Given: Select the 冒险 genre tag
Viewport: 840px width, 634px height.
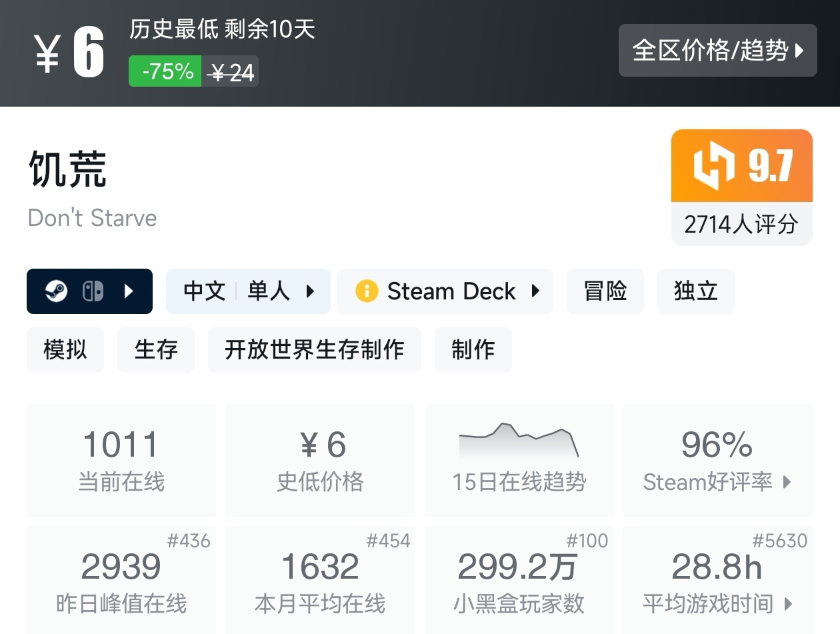Looking at the screenshot, I should point(605,291).
